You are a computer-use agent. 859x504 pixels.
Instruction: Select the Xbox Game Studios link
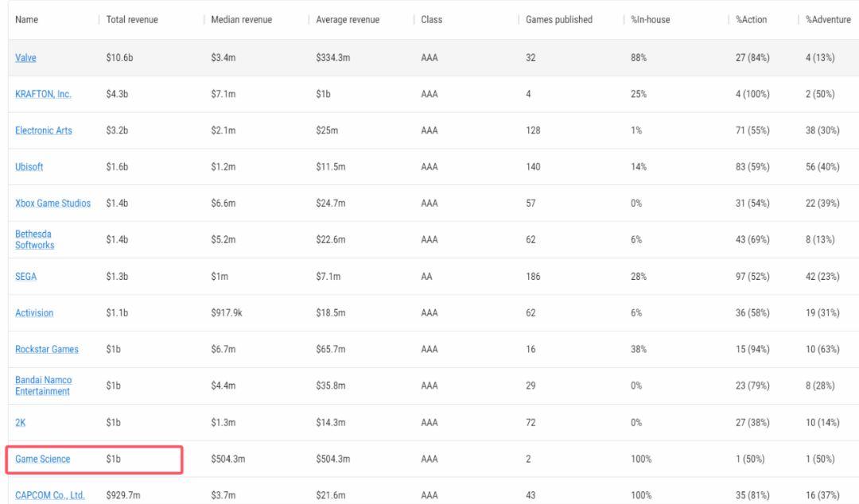point(52,204)
